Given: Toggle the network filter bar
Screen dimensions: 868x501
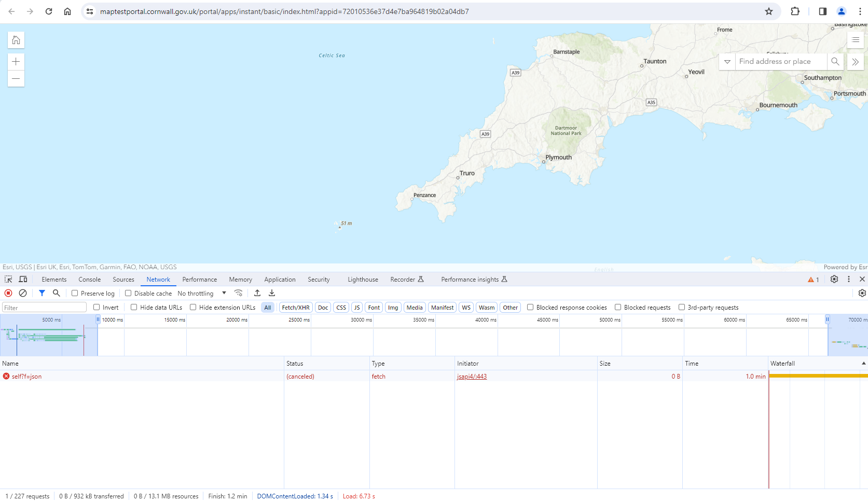Looking at the screenshot, I should tap(42, 293).
